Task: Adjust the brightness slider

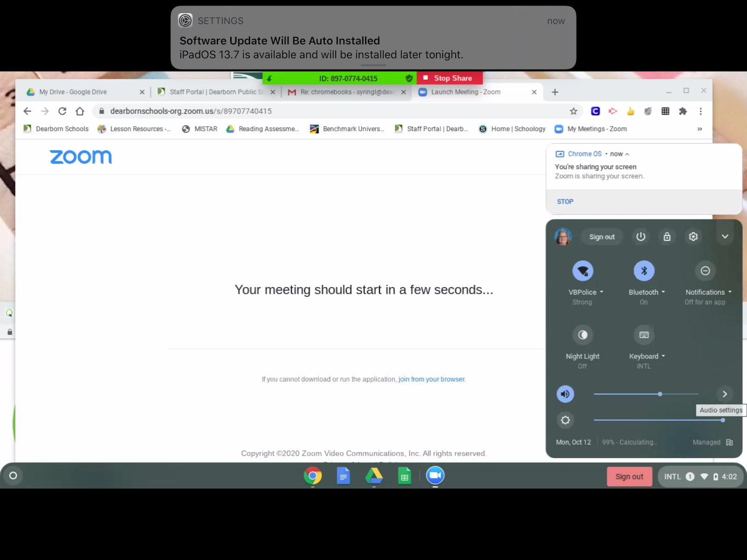Action: (658, 420)
